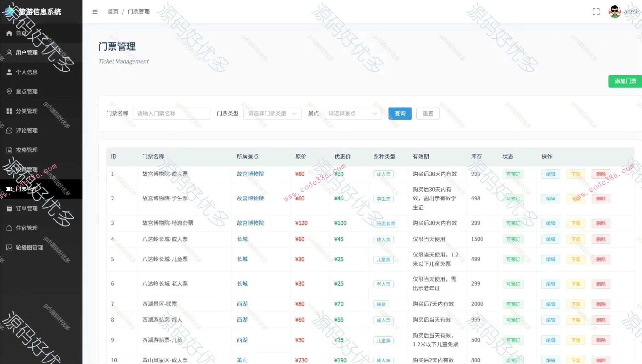Open the 门票类型 dropdown
The image size is (642, 364).
pos(272,113)
